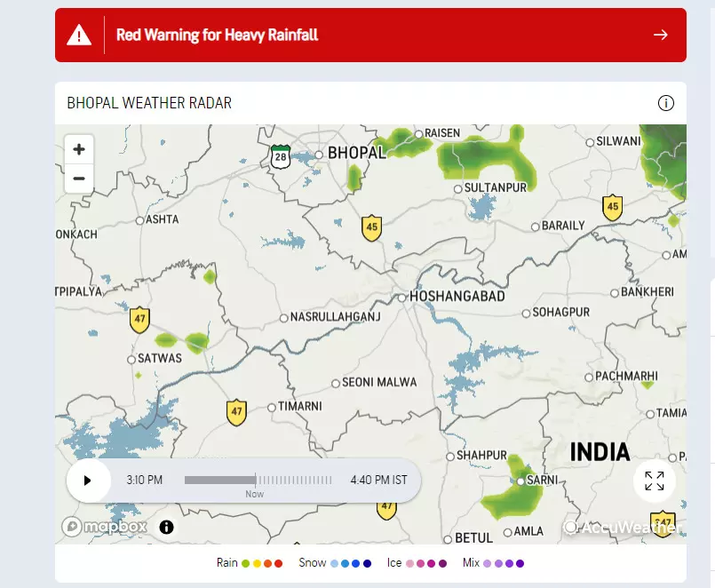
Task: Click the Bhopal city label on map
Action: coord(357,153)
